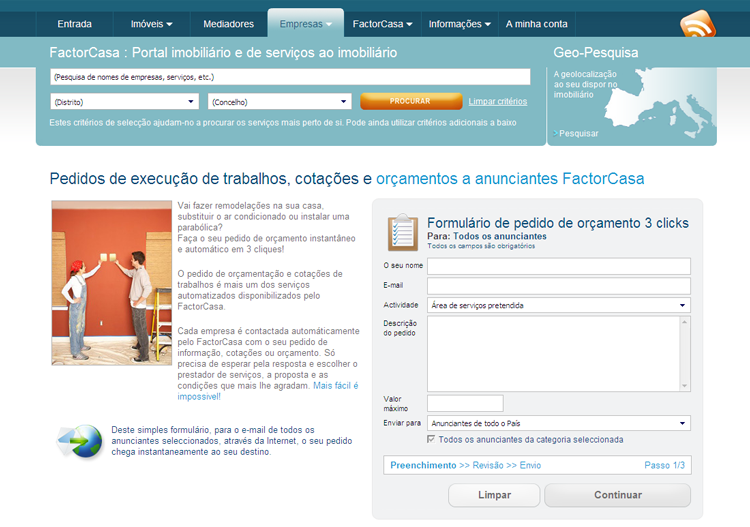The image size is (750, 527).
Task: Open the Concelho dropdown
Action: click(x=279, y=101)
